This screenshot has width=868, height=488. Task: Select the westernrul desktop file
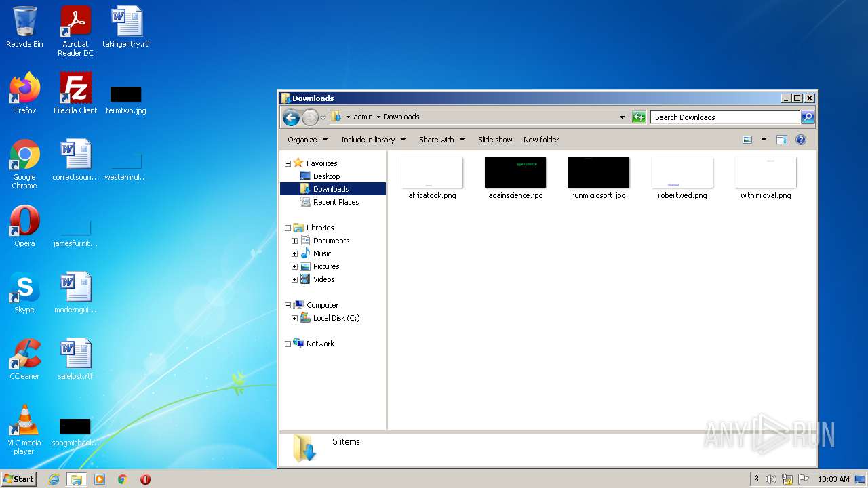126,165
